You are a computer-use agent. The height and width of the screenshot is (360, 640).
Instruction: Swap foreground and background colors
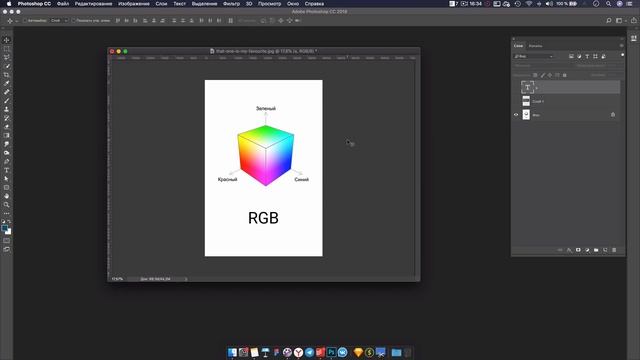click(x=9, y=221)
